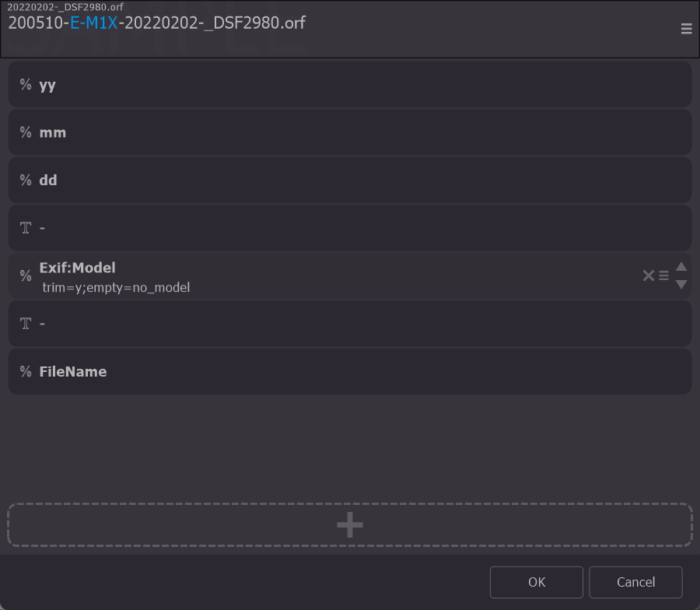Click the percent icon beside FileName
The image size is (700, 610).
pos(26,371)
